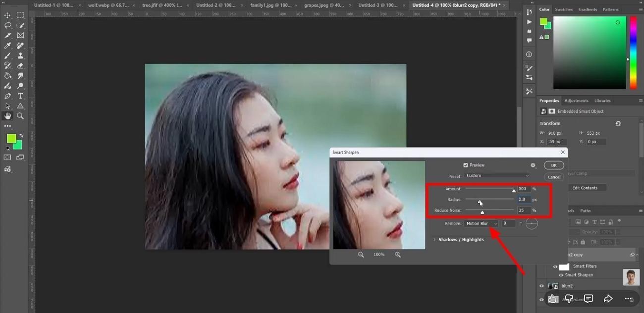Viewport: 644px width, 313px height.
Task: Switch to the Paths tab
Action: click(x=585, y=210)
